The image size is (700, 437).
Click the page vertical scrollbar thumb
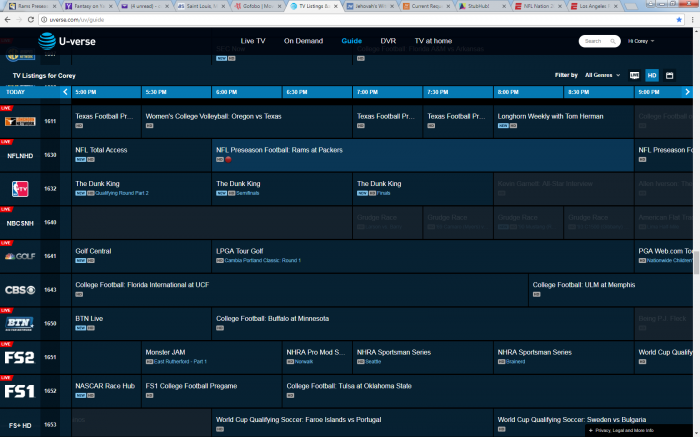click(696, 262)
